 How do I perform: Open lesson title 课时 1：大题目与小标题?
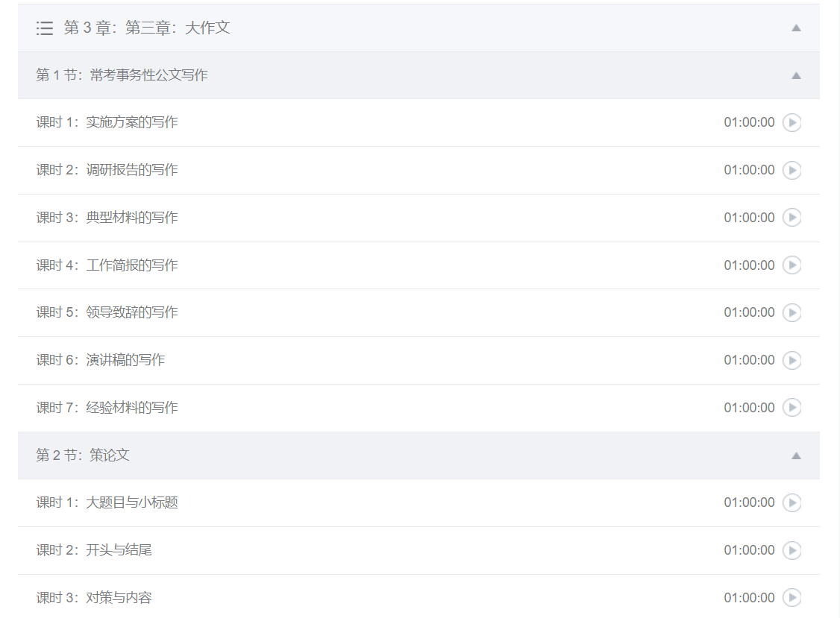(x=107, y=502)
